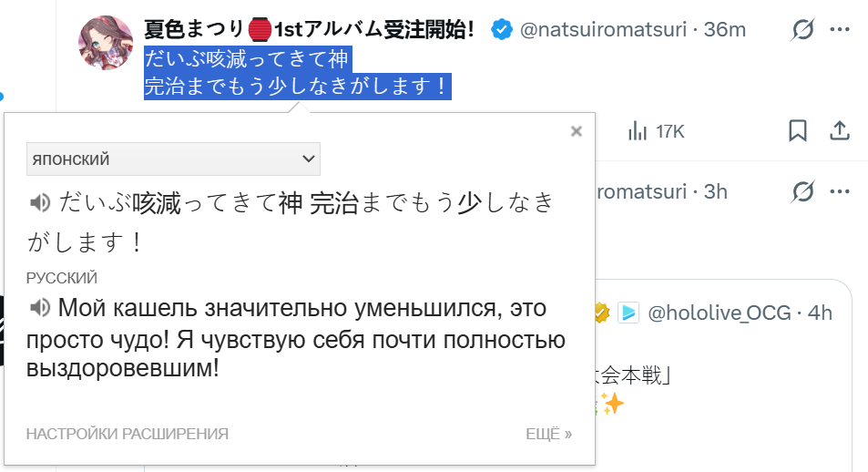The image size is (868, 472).
Task: Click the @natsuiromatsuri handle
Action: [x=603, y=29]
